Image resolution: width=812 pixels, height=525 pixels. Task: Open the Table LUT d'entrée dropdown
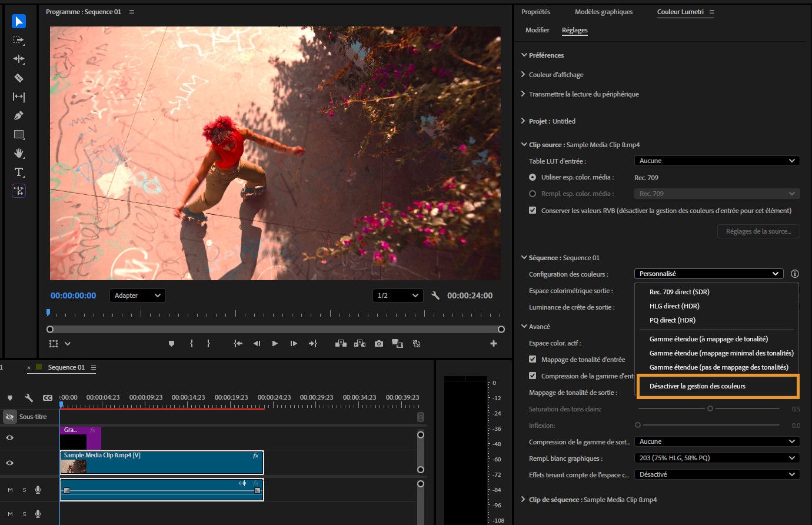(x=717, y=161)
